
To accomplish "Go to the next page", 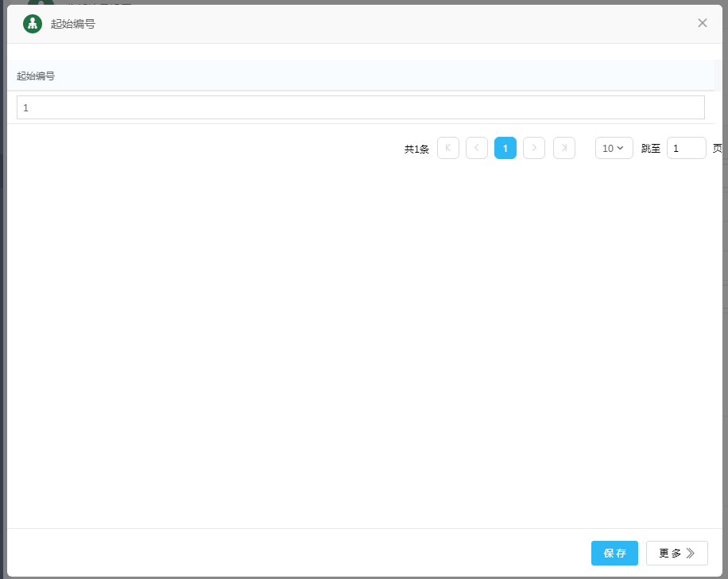I will [534, 148].
